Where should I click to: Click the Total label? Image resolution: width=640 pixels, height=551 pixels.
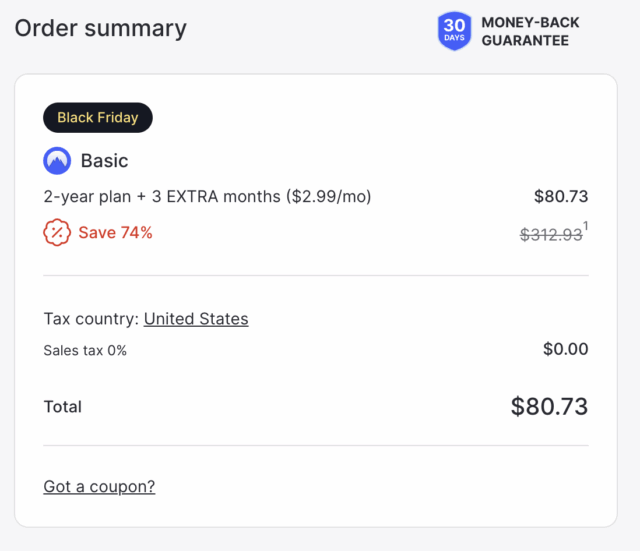click(x=63, y=407)
